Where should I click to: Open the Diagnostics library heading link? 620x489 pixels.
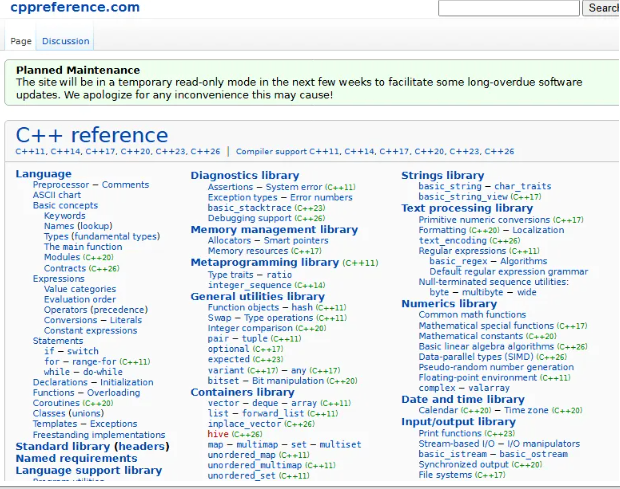244,175
